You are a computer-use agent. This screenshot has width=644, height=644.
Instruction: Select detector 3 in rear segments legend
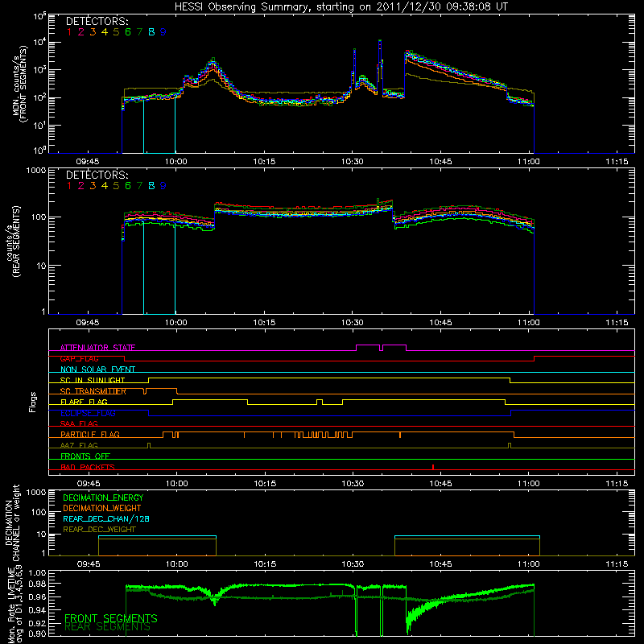[93, 186]
